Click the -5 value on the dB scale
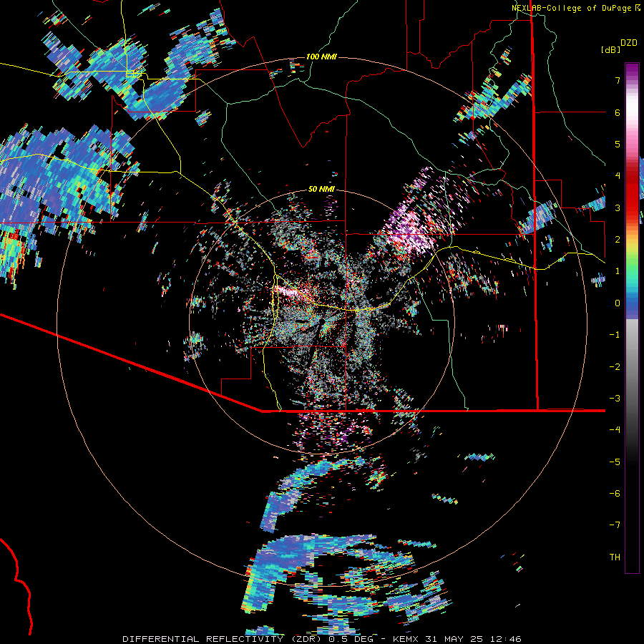 615,462
